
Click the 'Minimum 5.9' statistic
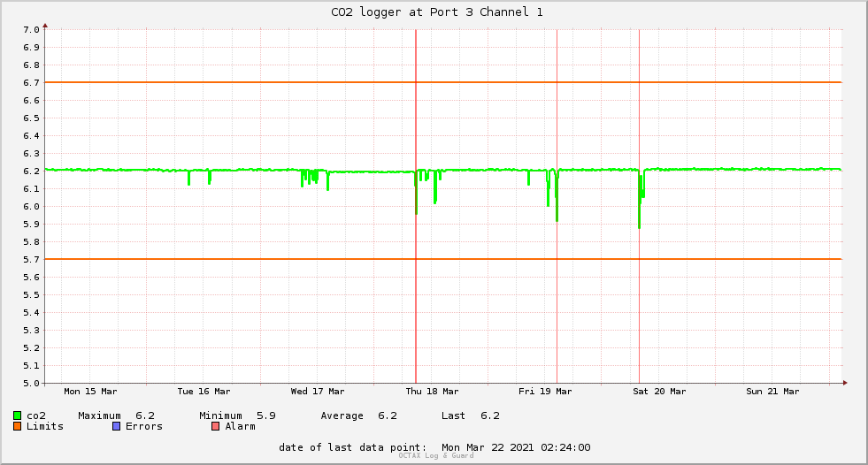point(237,415)
